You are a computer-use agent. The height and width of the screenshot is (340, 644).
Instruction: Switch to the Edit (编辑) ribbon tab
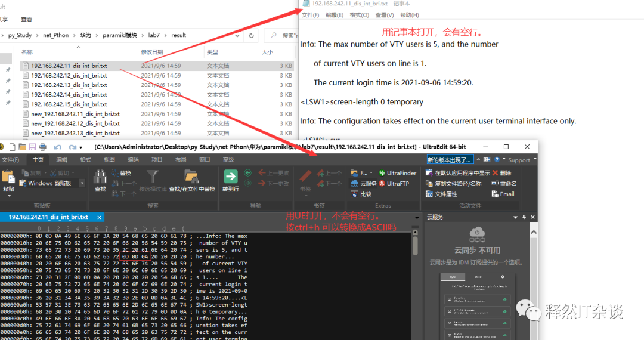coord(61,160)
